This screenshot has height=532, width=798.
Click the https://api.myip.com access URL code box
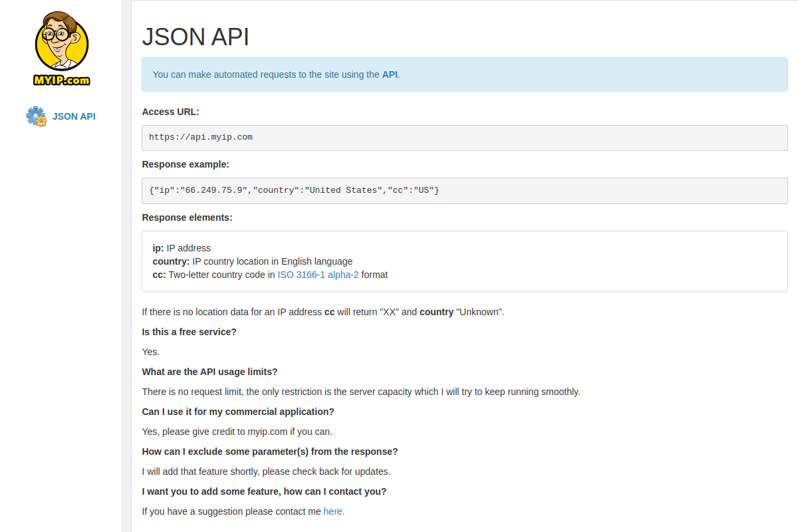(465, 138)
